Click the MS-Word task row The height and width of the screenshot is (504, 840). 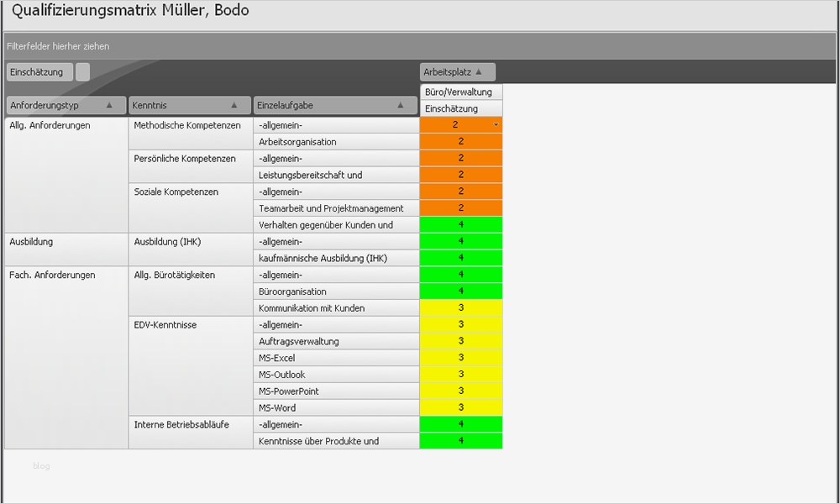coord(337,407)
